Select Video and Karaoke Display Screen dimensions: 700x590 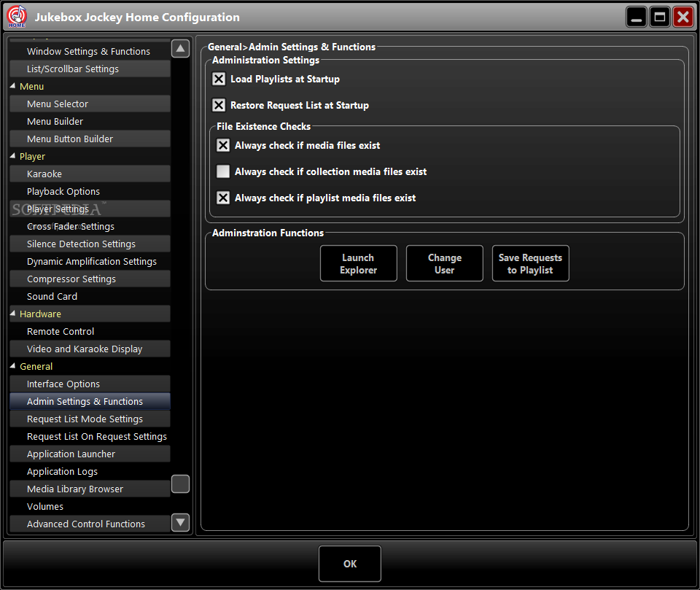(90, 349)
